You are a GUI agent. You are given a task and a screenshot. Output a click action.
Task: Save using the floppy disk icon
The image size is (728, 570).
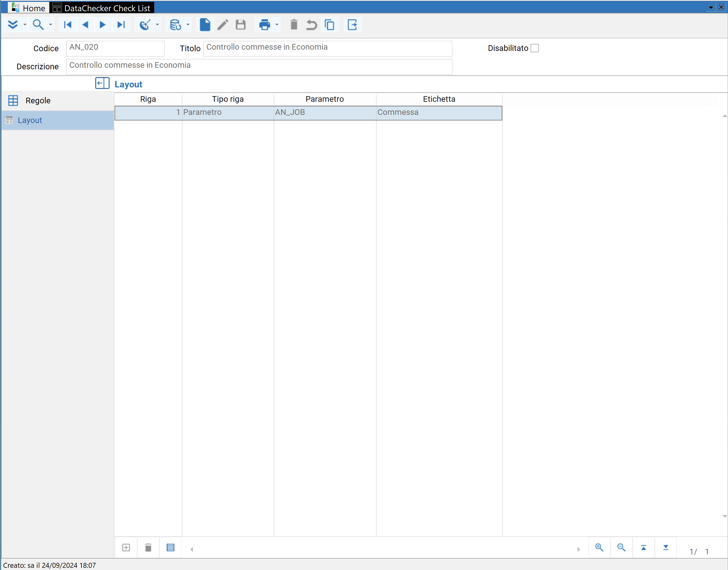[241, 25]
